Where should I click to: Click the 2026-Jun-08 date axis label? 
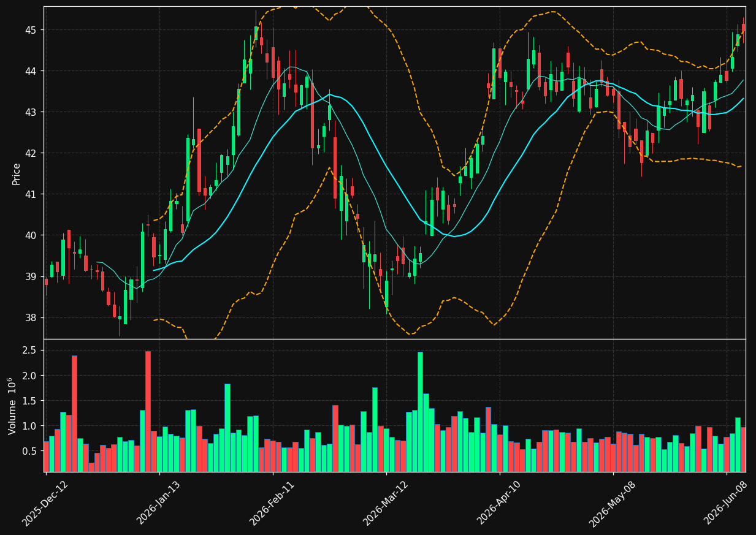point(726,503)
